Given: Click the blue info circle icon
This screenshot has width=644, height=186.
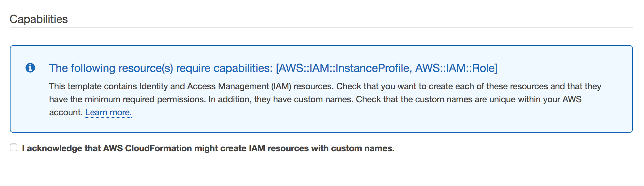Looking at the screenshot, I should [30, 68].
